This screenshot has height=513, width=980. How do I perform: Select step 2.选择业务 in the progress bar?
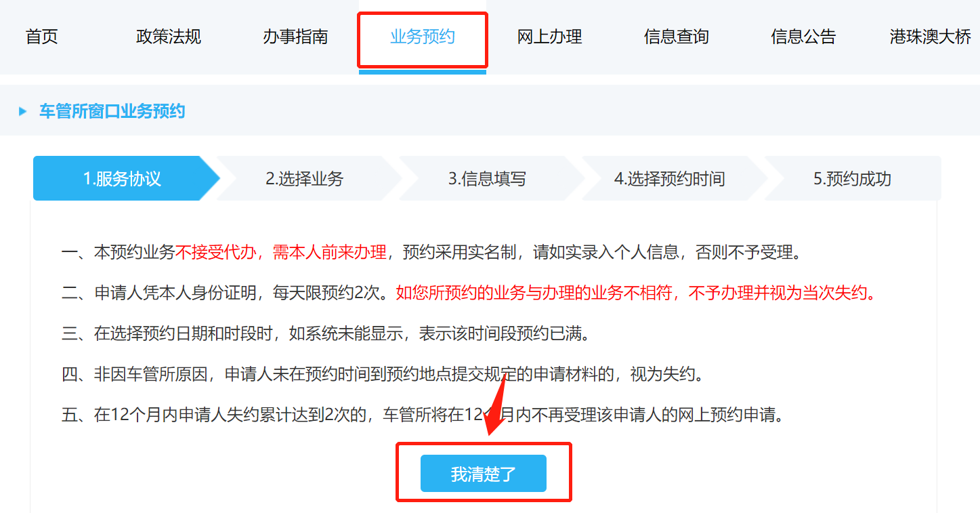click(305, 179)
